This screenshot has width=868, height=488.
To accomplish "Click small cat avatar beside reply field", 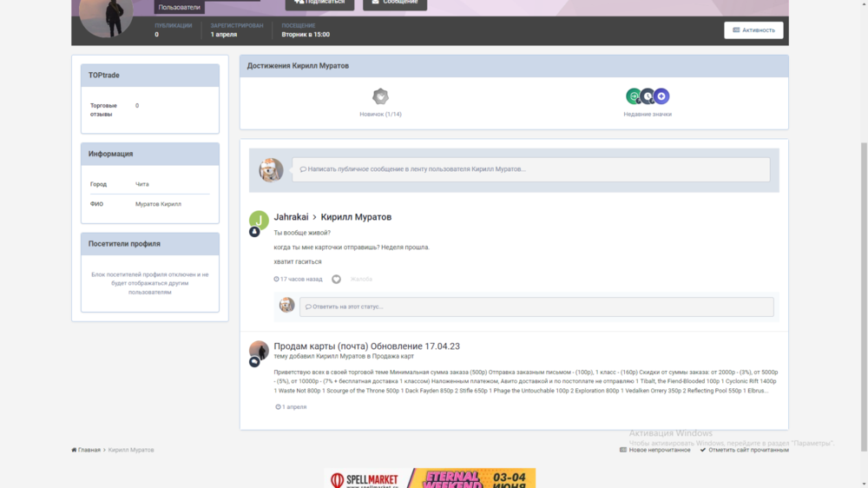I will 286,305.
